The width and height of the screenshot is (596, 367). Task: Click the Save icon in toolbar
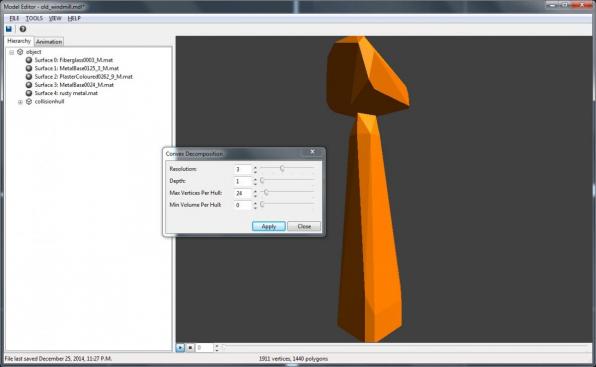tap(9, 29)
